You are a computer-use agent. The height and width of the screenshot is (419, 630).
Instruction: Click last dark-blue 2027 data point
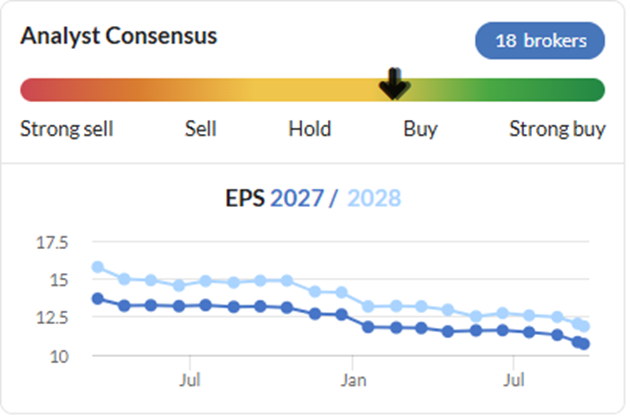pyautogui.click(x=584, y=344)
